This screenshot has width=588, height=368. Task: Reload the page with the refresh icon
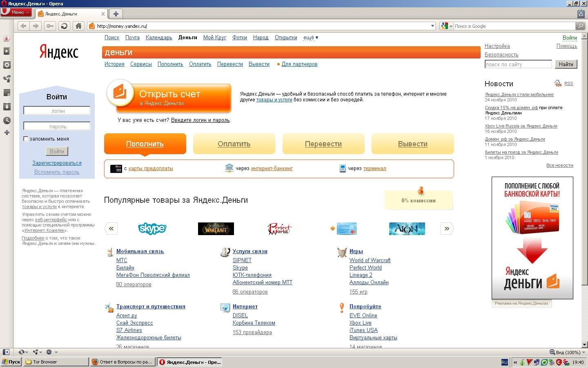click(64, 26)
